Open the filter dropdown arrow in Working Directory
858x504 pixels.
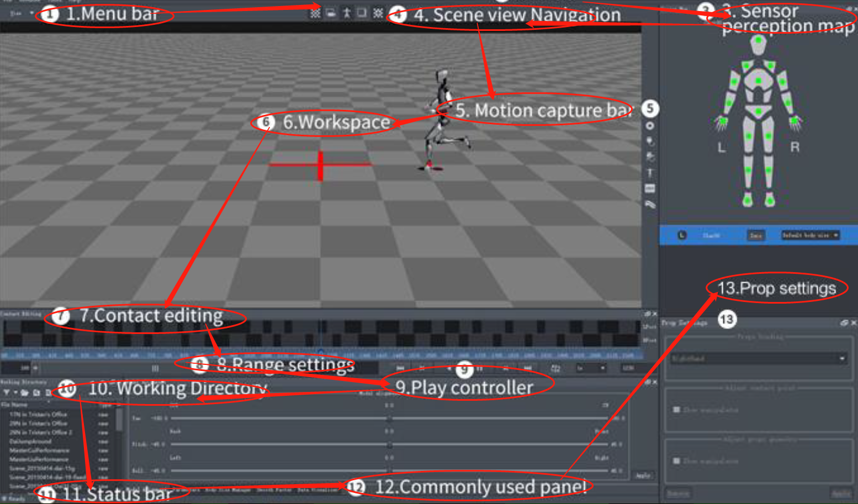15,392
